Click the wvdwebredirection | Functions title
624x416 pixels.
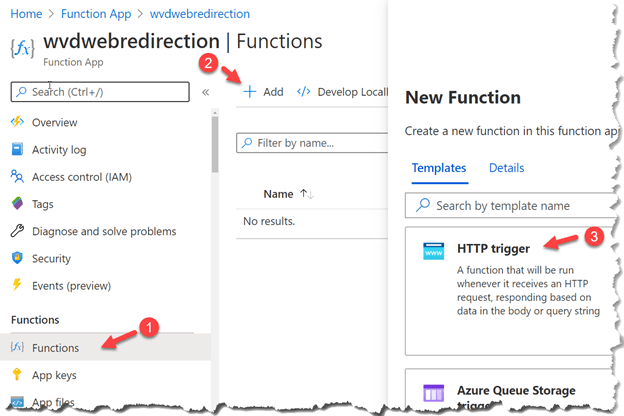pos(183,41)
